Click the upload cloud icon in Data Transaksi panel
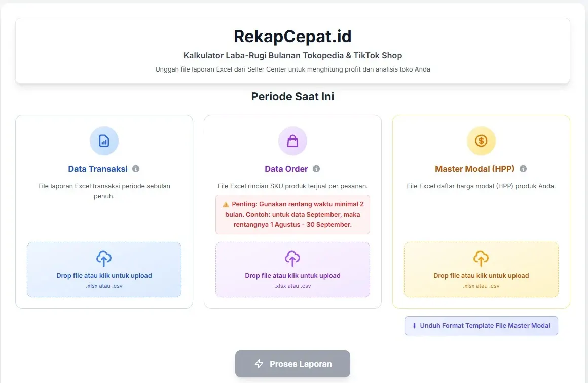This screenshot has height=383, width=588. pyautogui.click(x=104, y=259)
